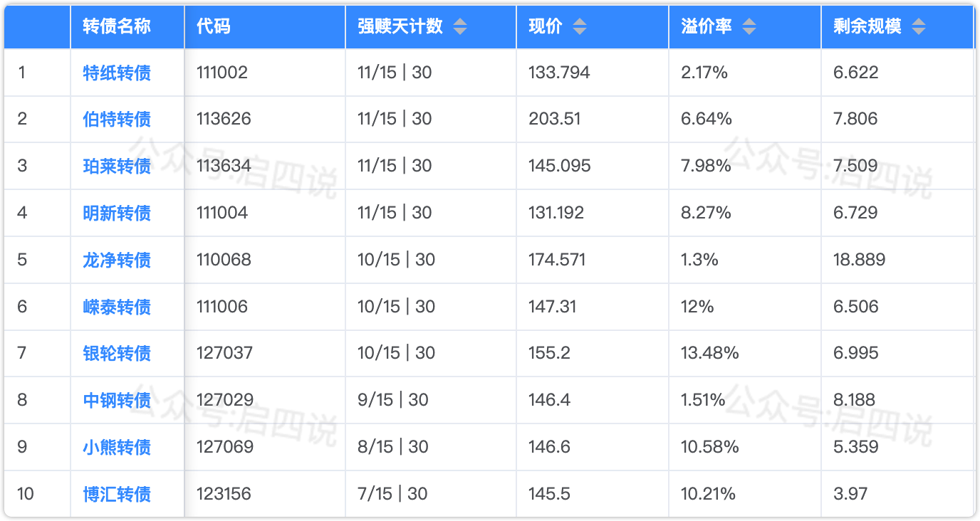Sort by 强赎天计数 column sort icon

(460, 27)
